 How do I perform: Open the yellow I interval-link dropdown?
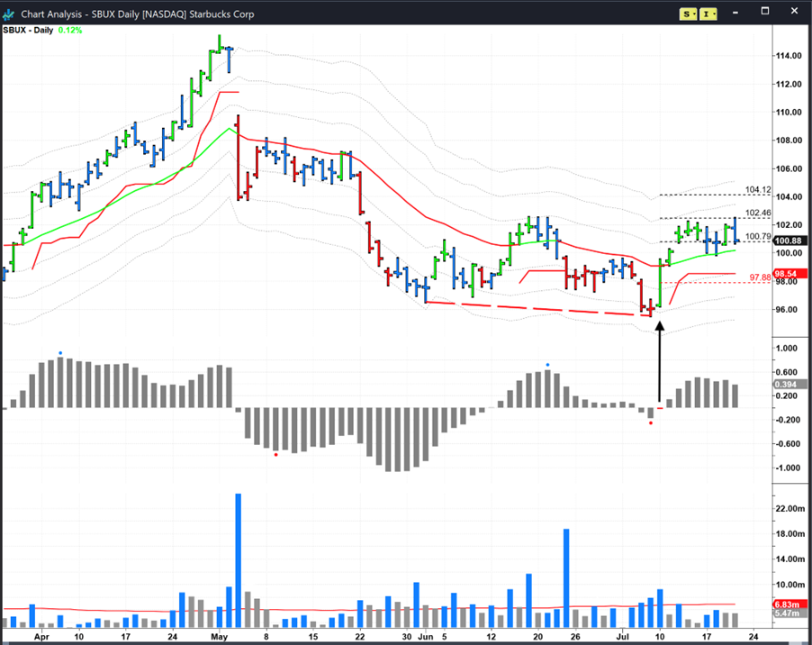click(x=708, y=14)
